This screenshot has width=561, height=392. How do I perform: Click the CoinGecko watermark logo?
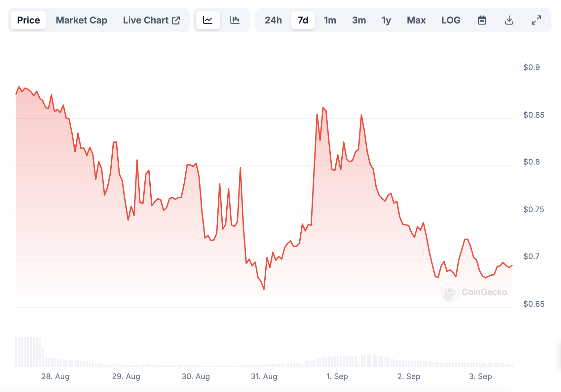tap(474, 292)
